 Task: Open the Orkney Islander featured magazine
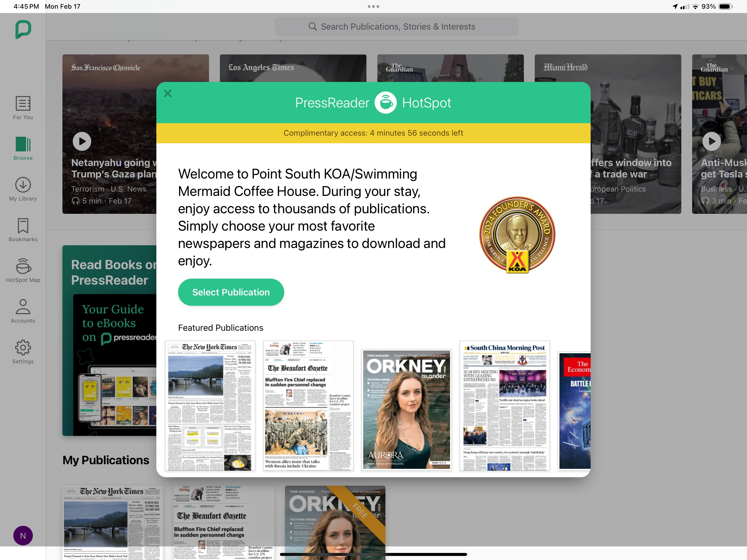tap(407, 409)
